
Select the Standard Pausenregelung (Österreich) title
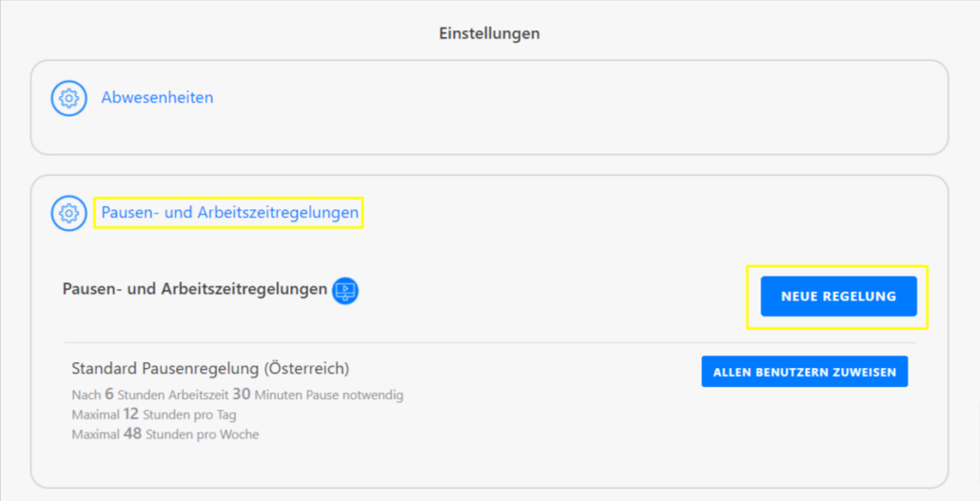[x=210, y=368]
